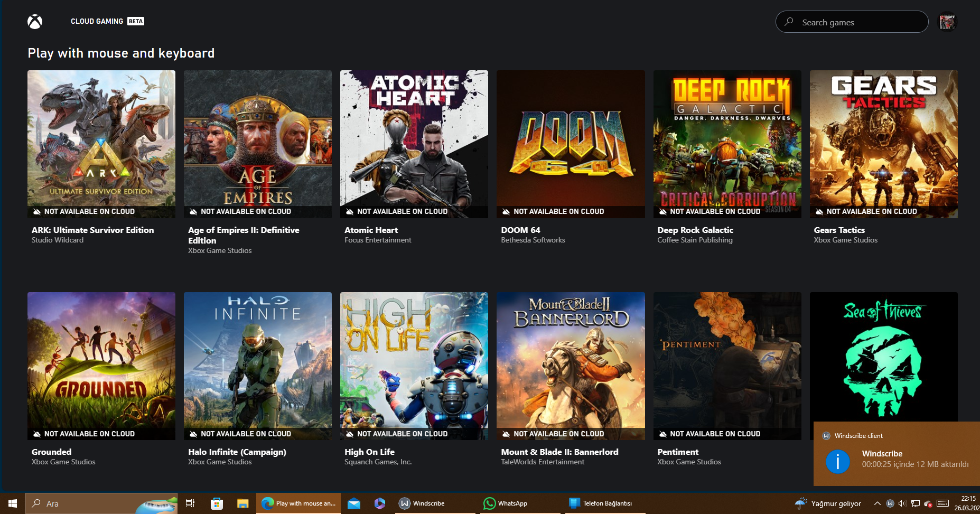Click the not-available cloud icon on Pentiment
Screen dimensions: 980x514
coord(662,434)
